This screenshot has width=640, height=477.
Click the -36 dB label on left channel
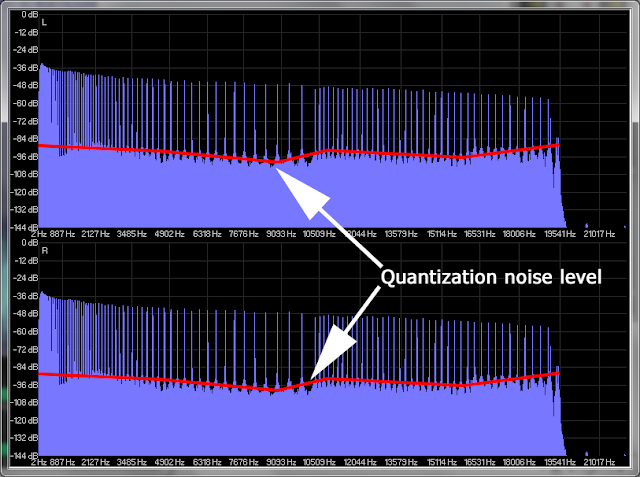click(x=26, y=68)
